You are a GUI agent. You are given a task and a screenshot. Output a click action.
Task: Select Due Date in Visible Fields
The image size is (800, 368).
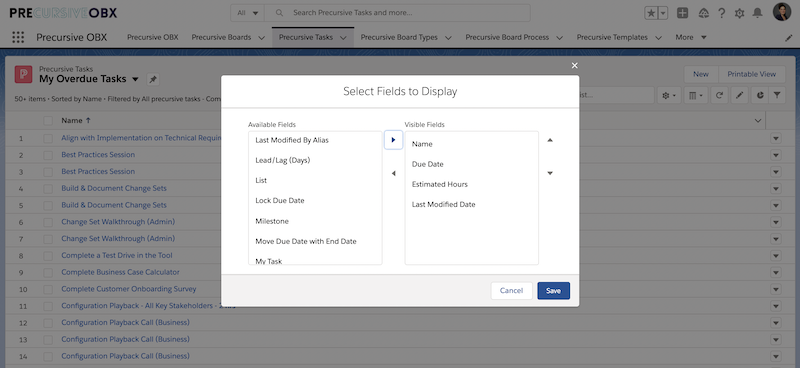471,164
